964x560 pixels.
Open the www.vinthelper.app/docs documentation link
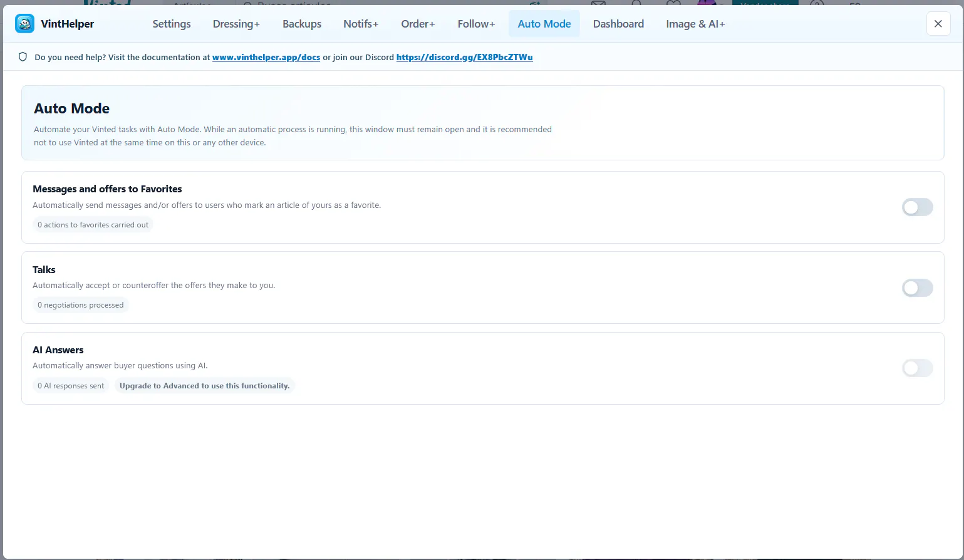coord(266,57)
